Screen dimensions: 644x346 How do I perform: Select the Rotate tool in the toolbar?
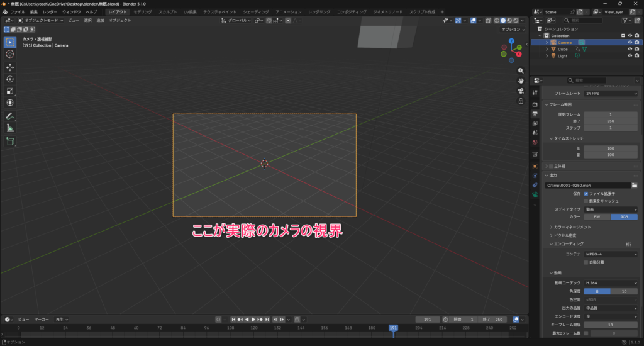pos(10,79)
